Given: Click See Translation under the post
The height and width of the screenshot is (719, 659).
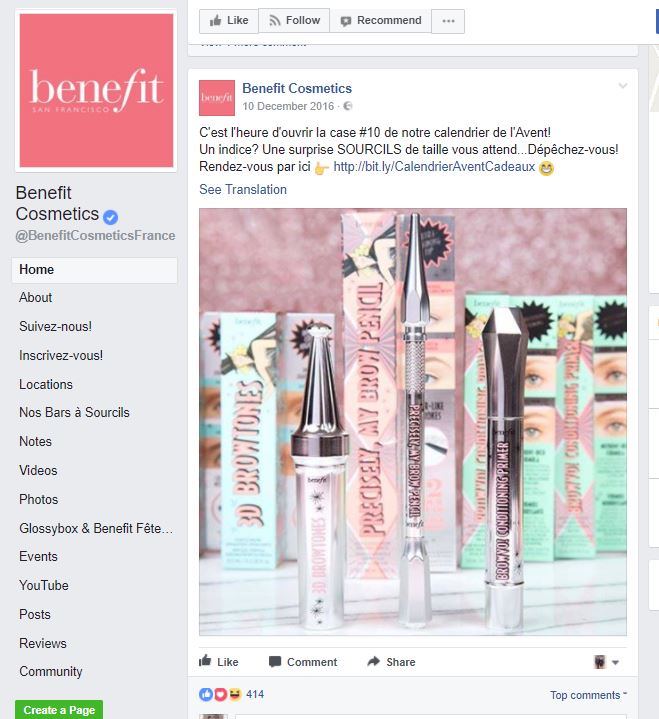Looking at the screenshot, I should click(x=243, y=189).
